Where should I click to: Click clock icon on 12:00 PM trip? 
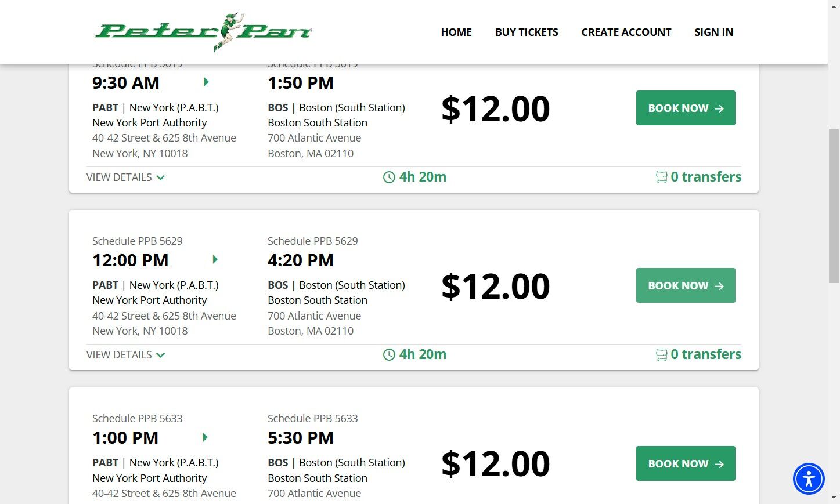pyautogui.click(x=389, y=355)
